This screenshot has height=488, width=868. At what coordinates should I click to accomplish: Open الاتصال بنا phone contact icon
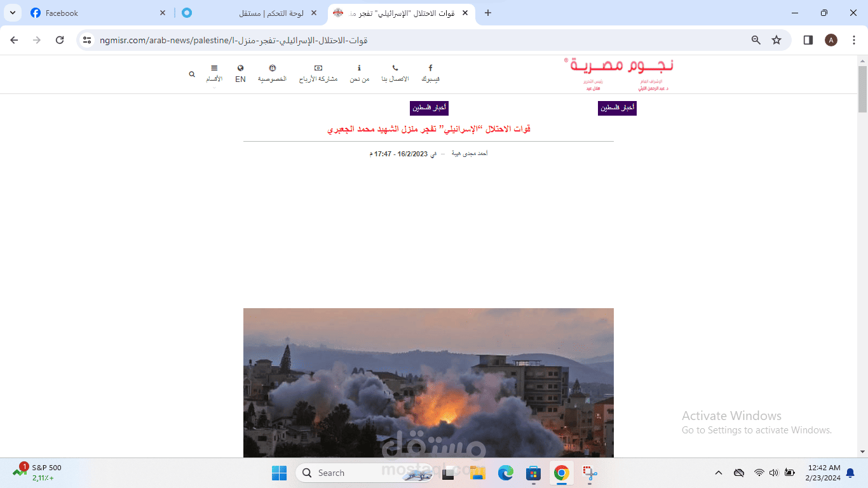(395, 73)
